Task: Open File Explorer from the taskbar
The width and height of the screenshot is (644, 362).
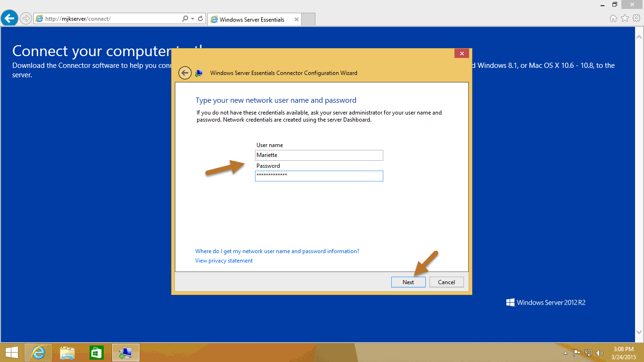Action: [x=67, y=353]
